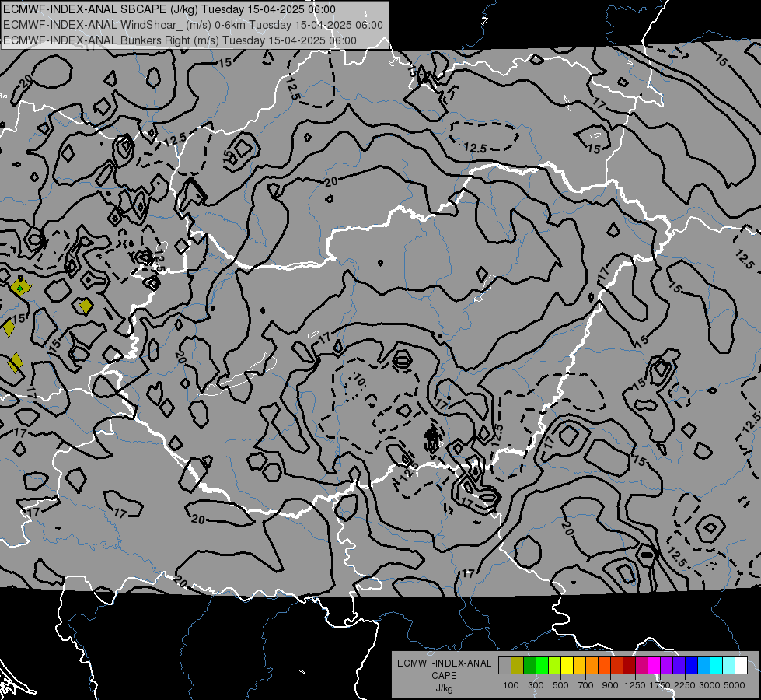761x700 pixels.
Task: Pick the white swatch at legend end
Action: point(742,666)
